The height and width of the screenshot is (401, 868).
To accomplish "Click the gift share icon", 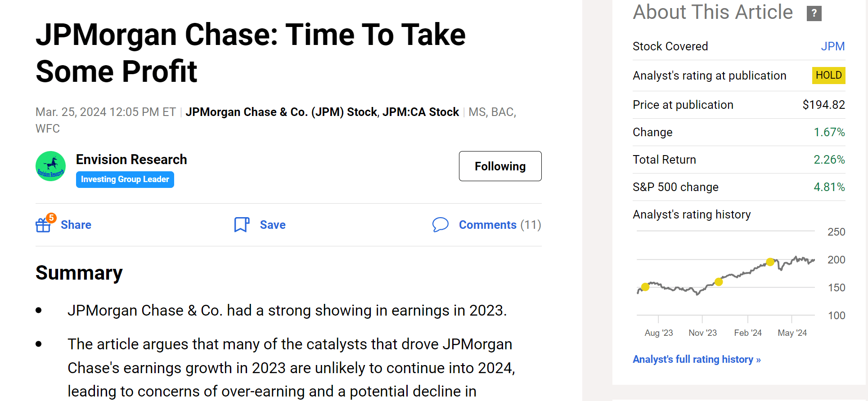I will coord(44,224).
